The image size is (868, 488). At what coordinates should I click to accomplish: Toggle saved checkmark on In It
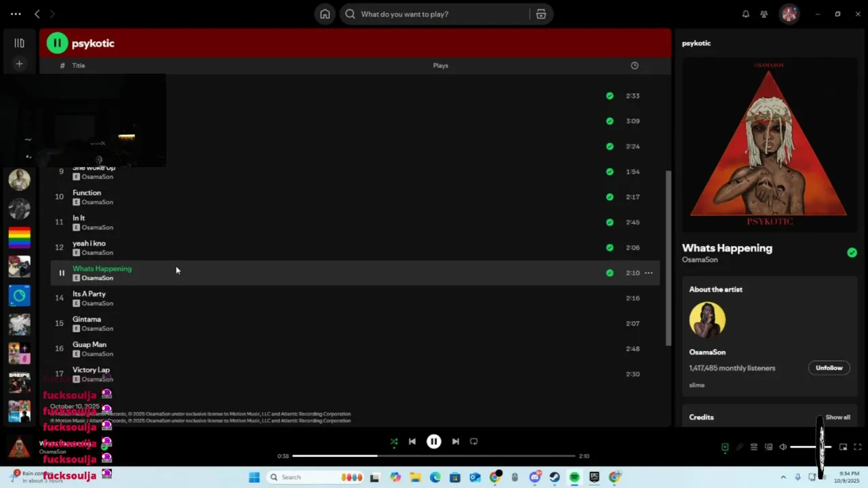tap(610, 222)
